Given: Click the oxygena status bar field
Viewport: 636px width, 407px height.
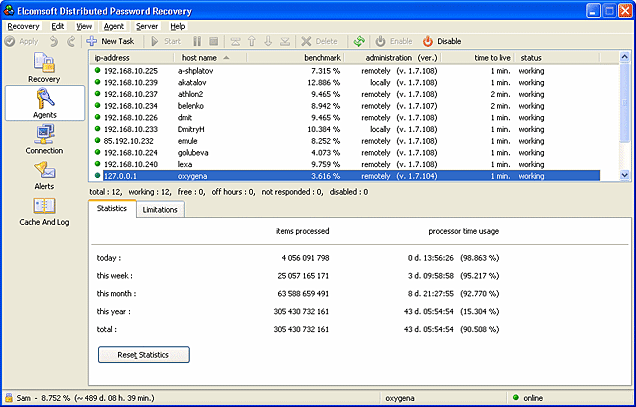Looking at the screenshot, I should click(443, 398).
